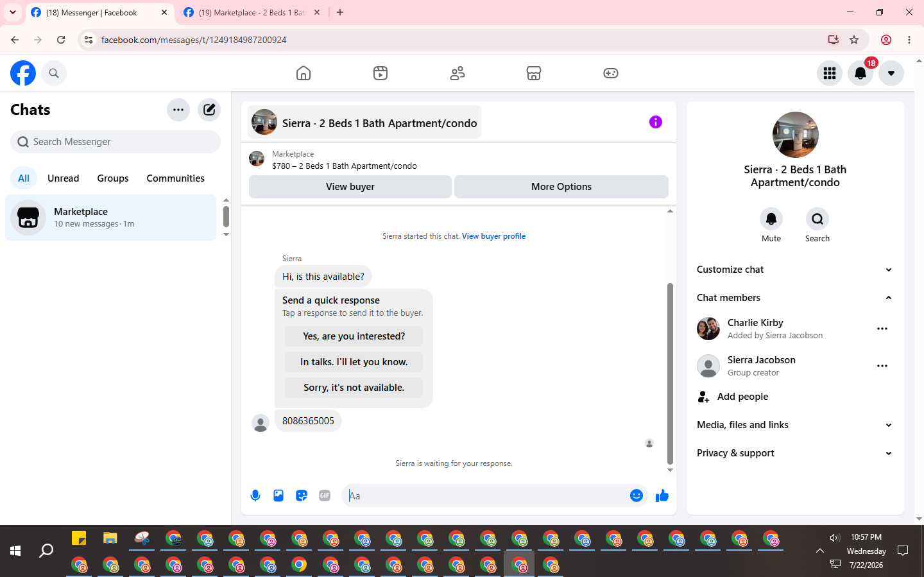Click the View buyer button
This screenshot has width=924, height=577.
point(350,187)
